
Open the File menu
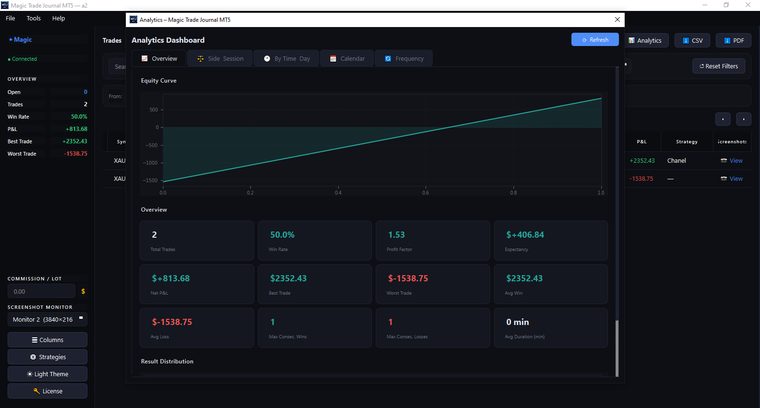point(10,18)
